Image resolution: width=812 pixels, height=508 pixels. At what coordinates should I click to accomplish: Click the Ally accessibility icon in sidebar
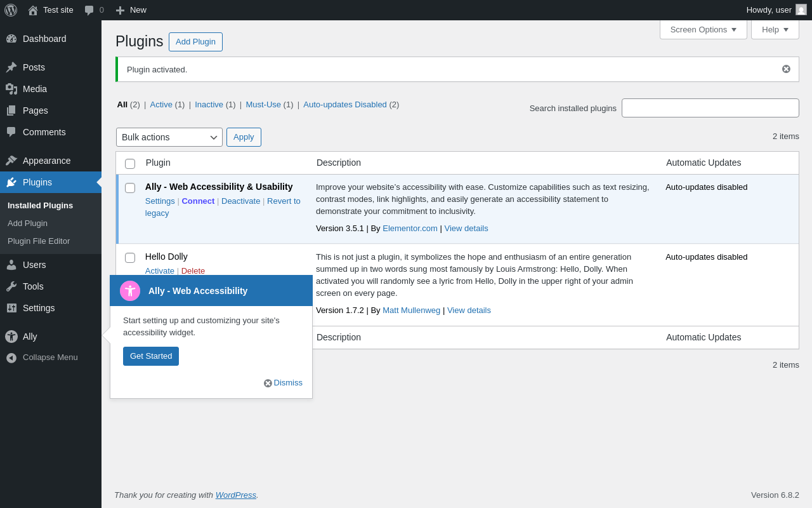11,337
